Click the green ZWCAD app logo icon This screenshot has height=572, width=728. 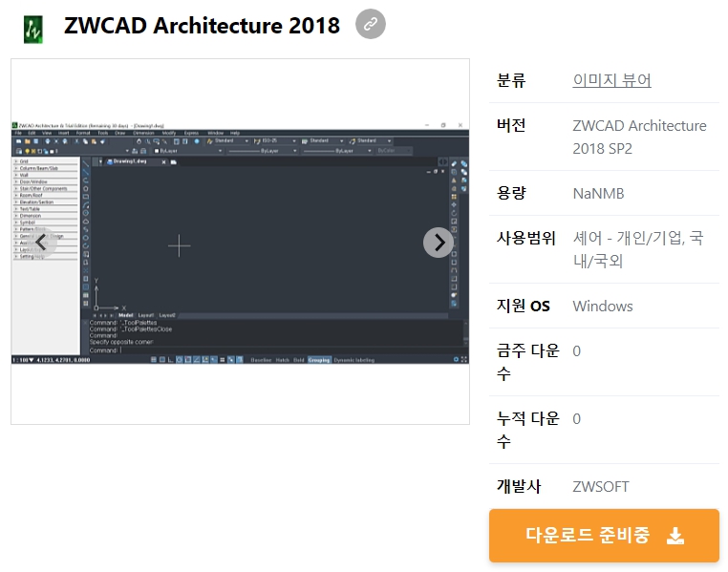[33, 30]
